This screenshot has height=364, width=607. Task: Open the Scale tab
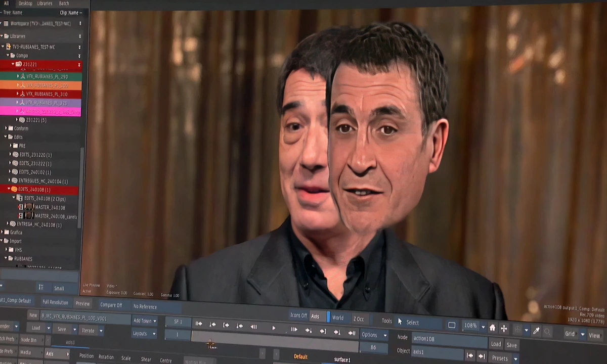[126, 358]
